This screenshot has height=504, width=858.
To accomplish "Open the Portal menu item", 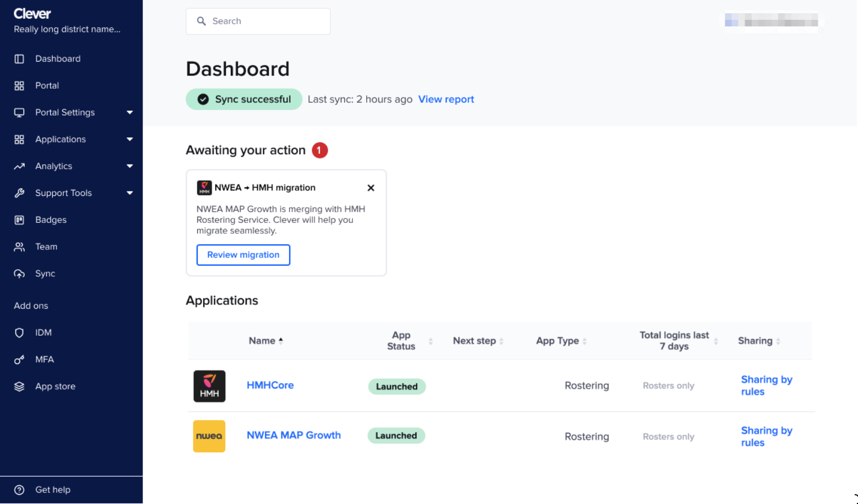I will (x=47, y=86).
